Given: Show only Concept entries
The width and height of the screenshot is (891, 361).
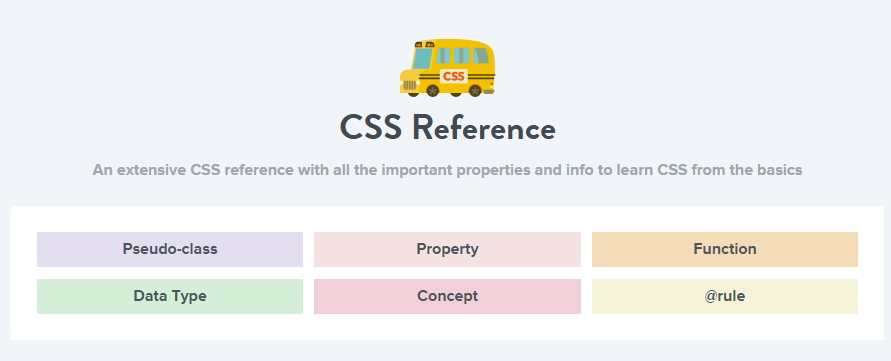Looking at the screenshot, I should click(x=447, y=296).
